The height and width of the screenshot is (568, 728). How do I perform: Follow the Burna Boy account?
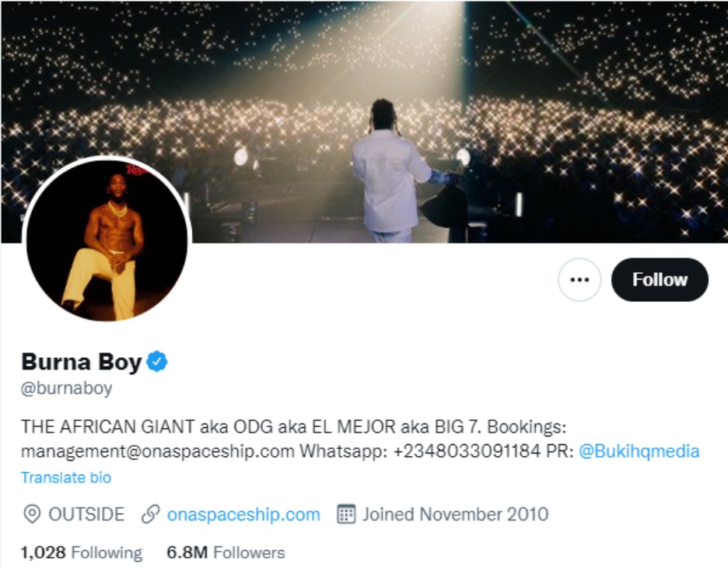pos(660,280)
